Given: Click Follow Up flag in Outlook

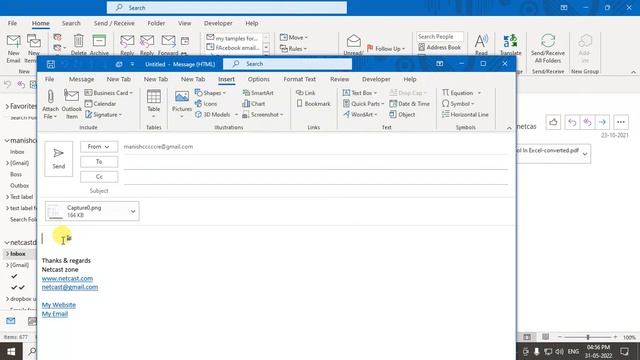Looking at the screenshot, I should [x=386, y=49].
